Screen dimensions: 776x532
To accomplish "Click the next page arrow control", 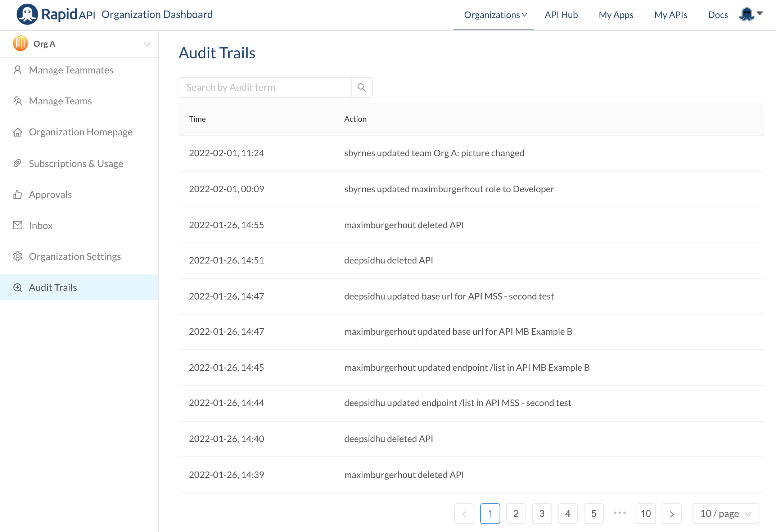I will [672, 514].
